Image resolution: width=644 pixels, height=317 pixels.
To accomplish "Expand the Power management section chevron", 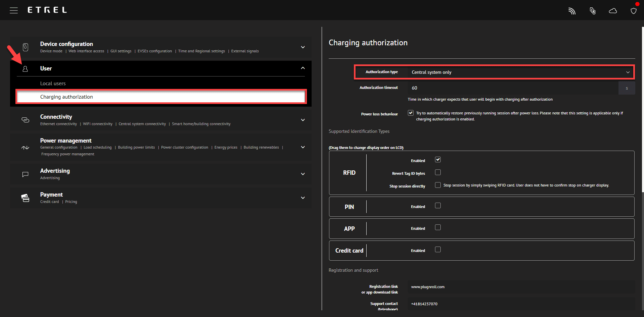I will 303,147.
